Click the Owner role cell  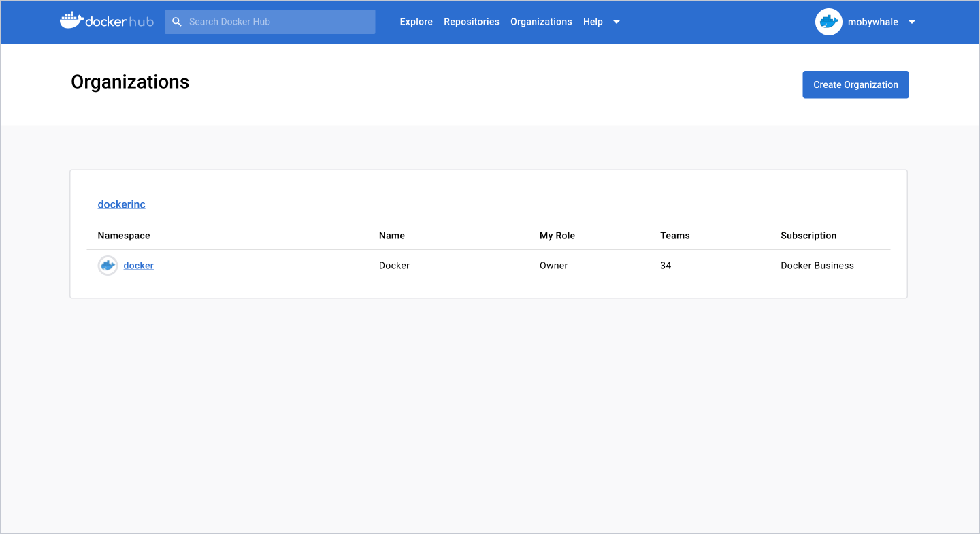click(x=553, y=266)
